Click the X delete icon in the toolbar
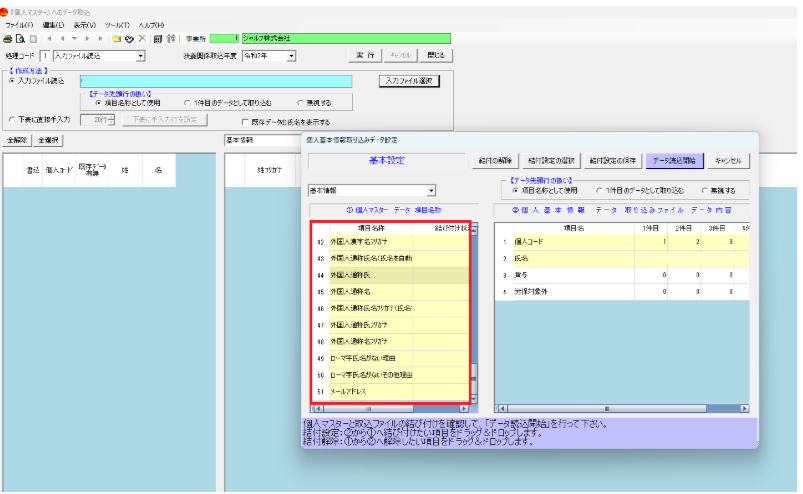This screenshot has height=494, width=803. (141, 38)
